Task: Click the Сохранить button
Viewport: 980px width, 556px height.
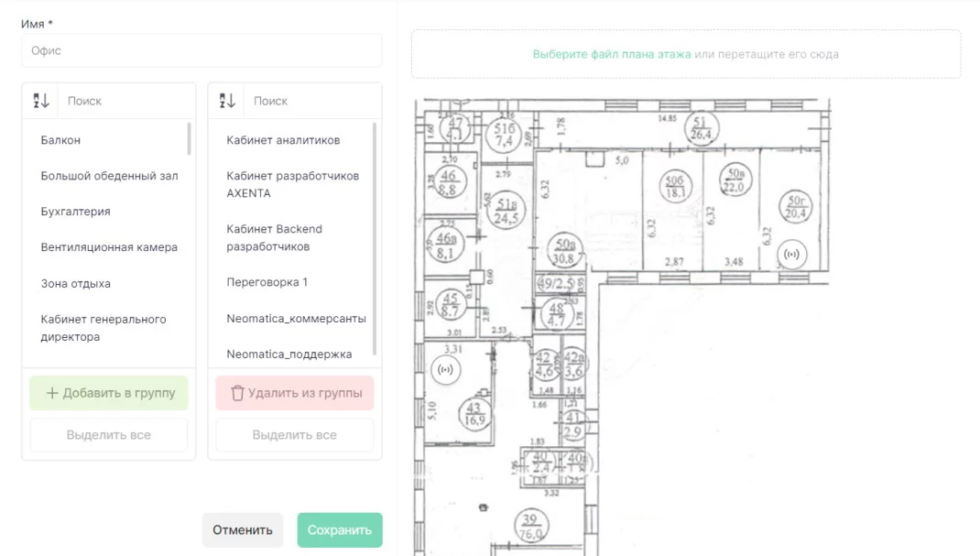Action: pyautogui.click(x=340, y=529)
